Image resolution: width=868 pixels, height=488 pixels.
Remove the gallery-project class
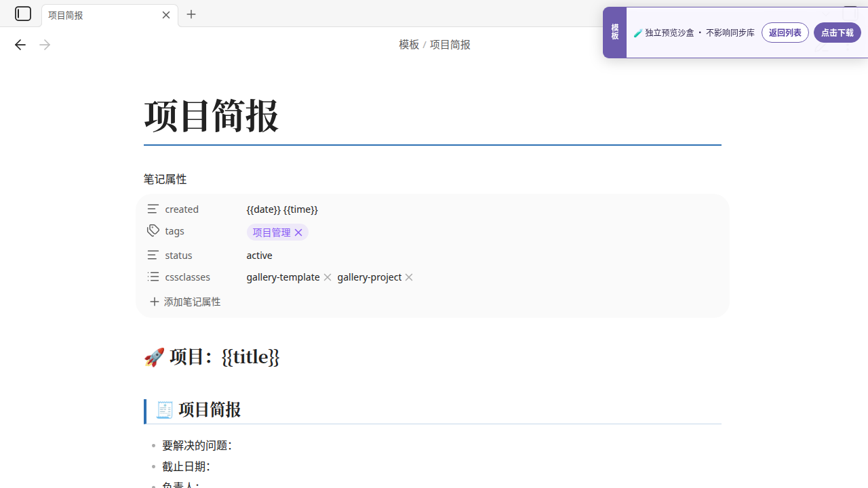(409, 277)
